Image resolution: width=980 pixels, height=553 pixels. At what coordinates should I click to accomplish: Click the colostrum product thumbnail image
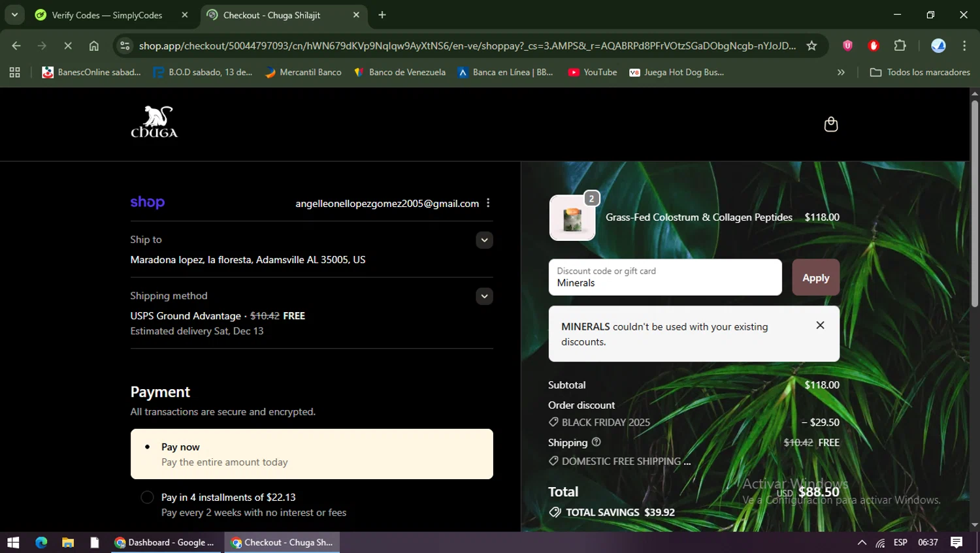[572, 218]
